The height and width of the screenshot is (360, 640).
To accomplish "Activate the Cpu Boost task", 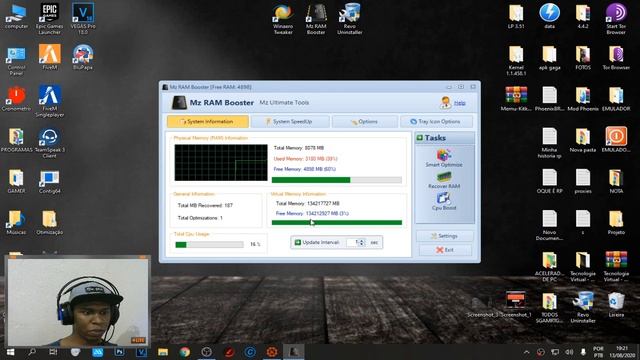I will pos(444,202).
